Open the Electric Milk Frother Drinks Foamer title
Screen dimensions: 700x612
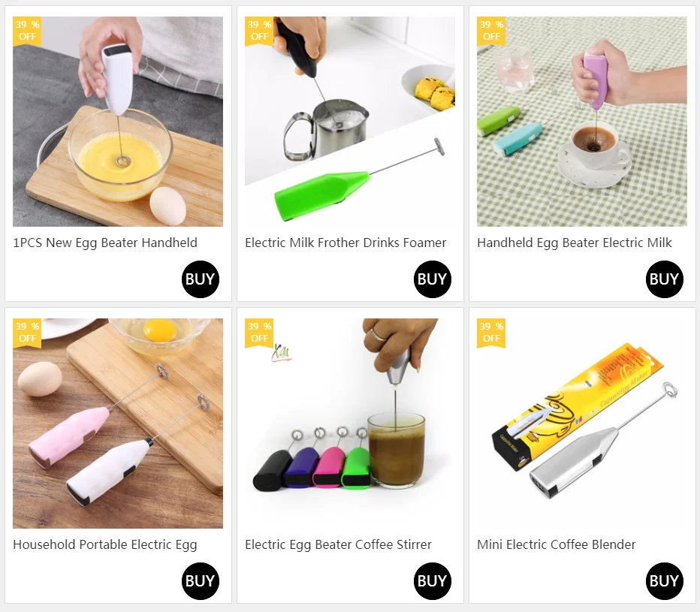click(345, 243)
